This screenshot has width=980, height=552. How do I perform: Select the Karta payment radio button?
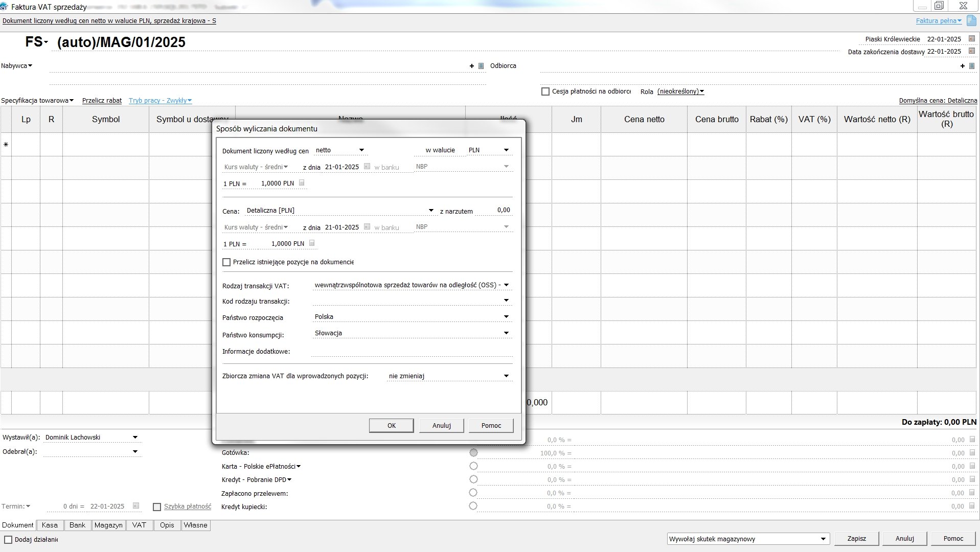point(473,466)
